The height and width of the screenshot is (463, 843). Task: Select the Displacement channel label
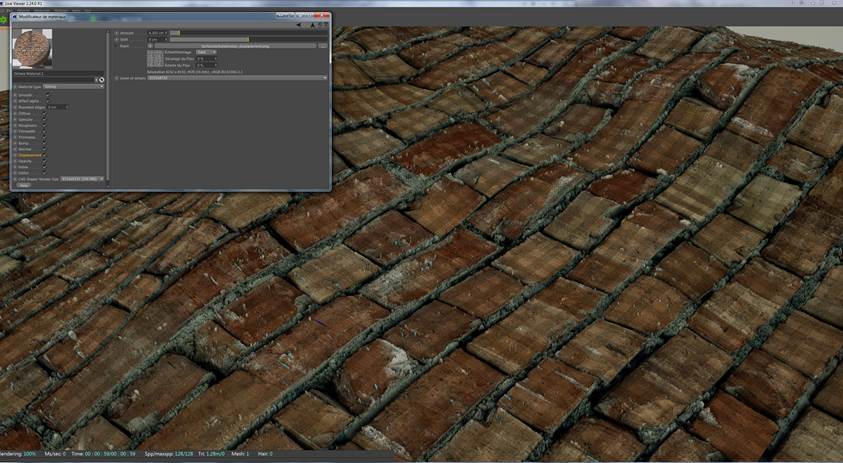(30, 155)
